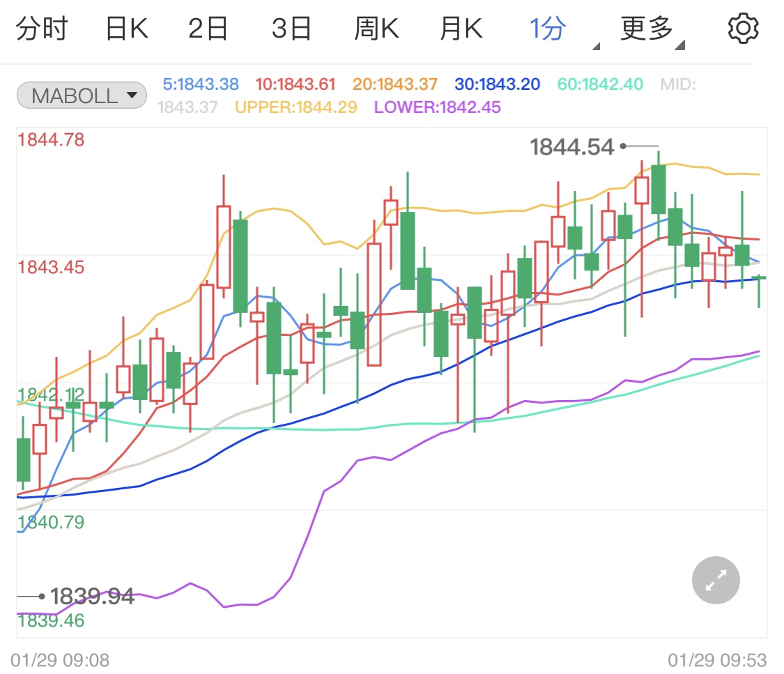
Task: Toggle the MA5 line via 5:1843.38 label
Action: (201, 84)
